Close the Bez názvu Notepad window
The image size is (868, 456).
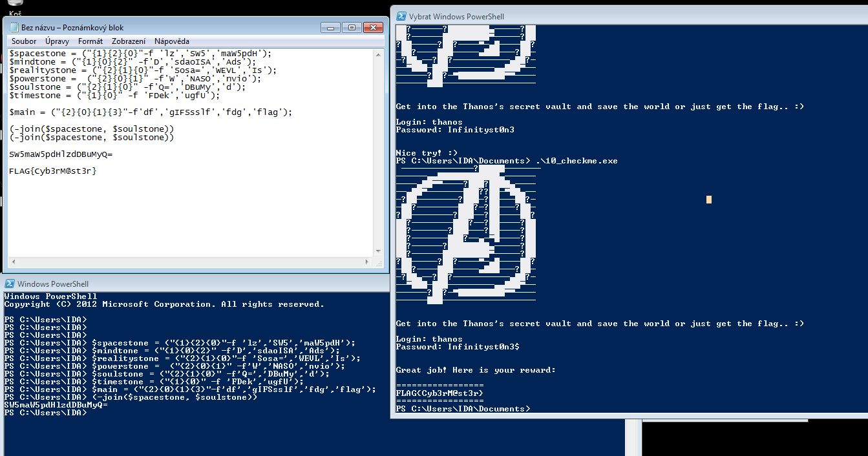coord(373,27)
